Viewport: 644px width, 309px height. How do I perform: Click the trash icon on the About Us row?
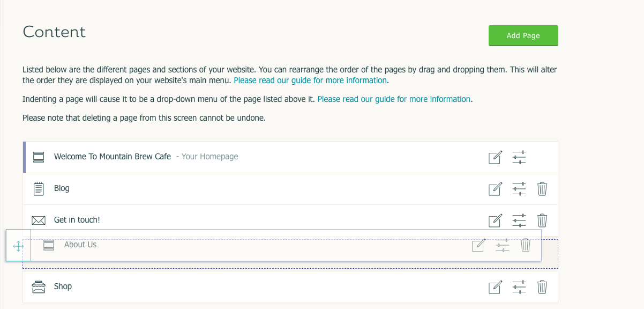pyautogui.click(x=526, y=245)
